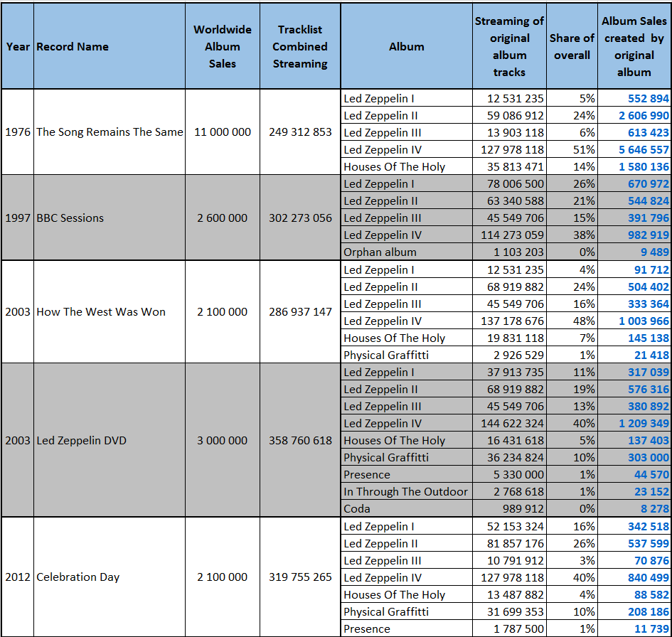This screenshot has height=637, width=672.
Task: Click the '127 978 118' cell in 1976 block
Action: pyautogui.click(x=509, y=149)
